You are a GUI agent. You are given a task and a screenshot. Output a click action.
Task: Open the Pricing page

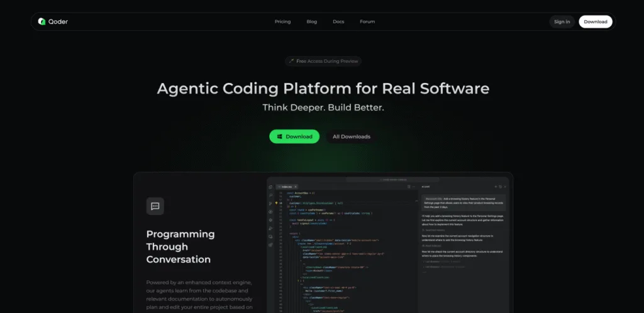pos(282,22)
